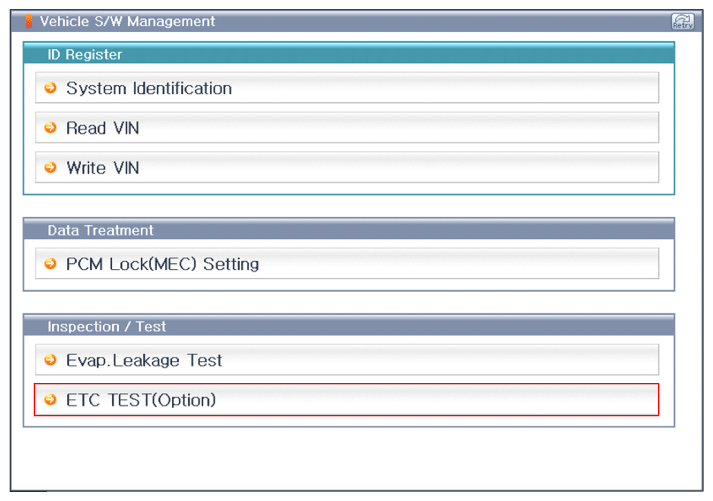
Task: Click the PCM Lock(MEC) Setting arrow icon
Action: (x=51, y=264)
